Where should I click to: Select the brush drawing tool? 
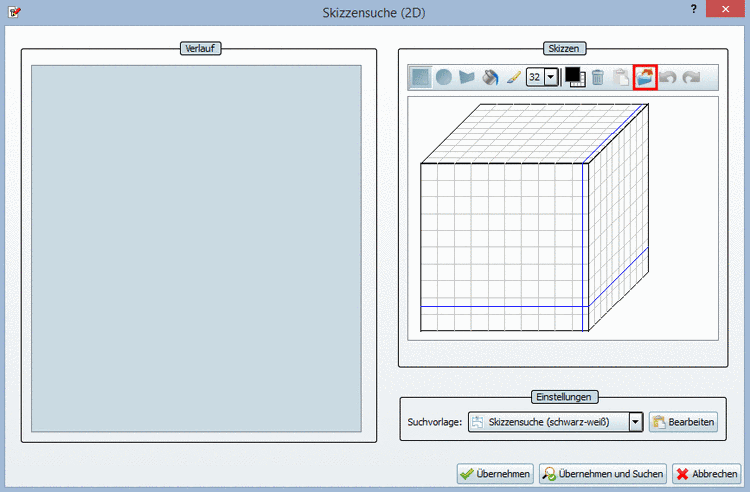click(513, 77)
